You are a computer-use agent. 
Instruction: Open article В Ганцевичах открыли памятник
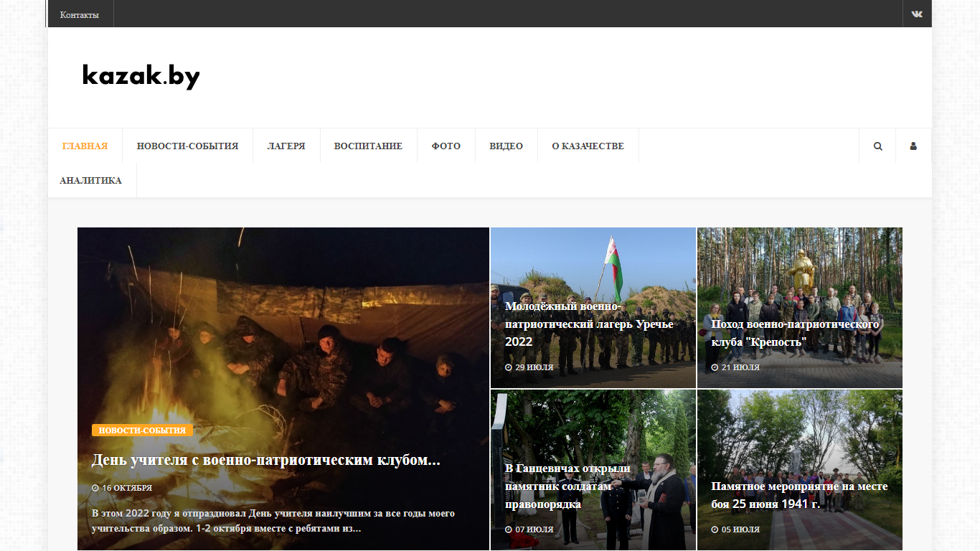pos(567,486)
